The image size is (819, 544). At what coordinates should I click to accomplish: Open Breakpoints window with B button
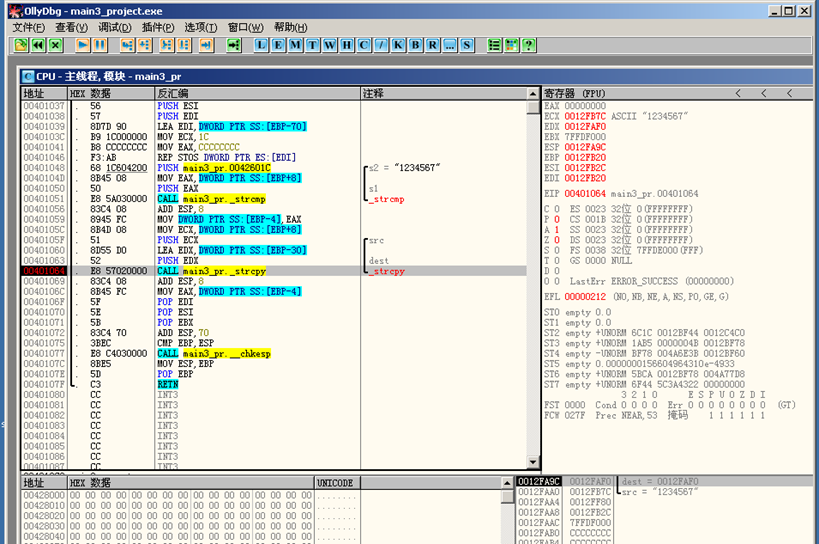pyautogui.click(x=415, y=45)
